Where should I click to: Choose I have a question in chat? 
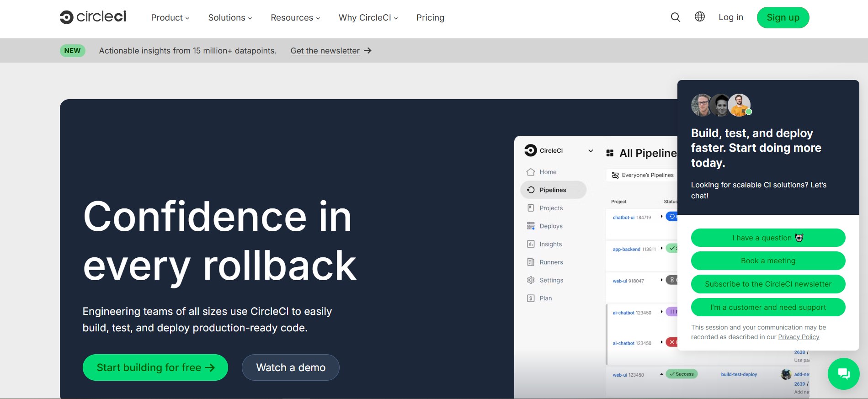(768, 238)
